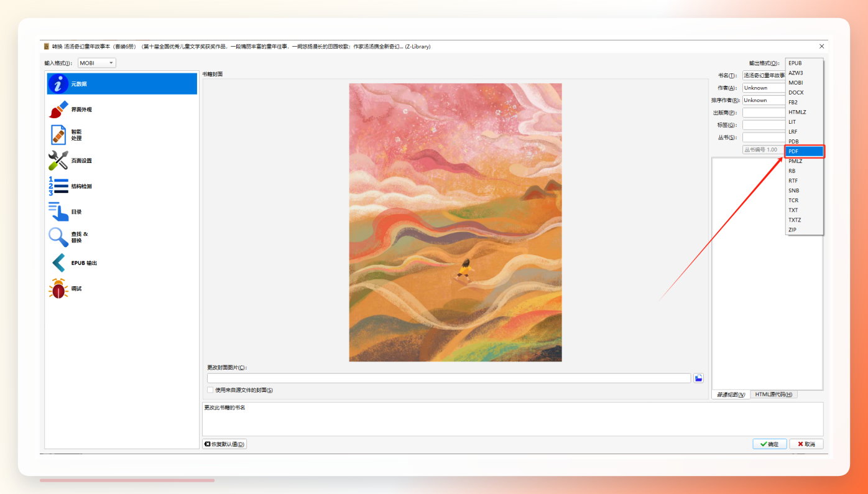Select RTF from the output format list

click(805, 180)
